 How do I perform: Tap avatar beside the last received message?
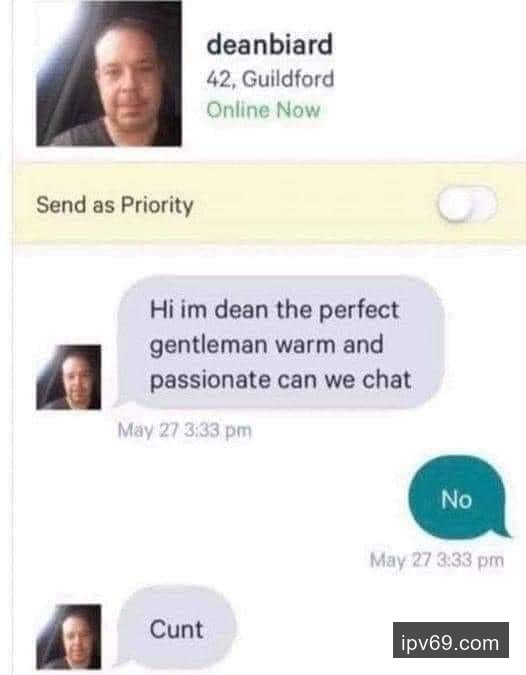click(x=69, y=636)
